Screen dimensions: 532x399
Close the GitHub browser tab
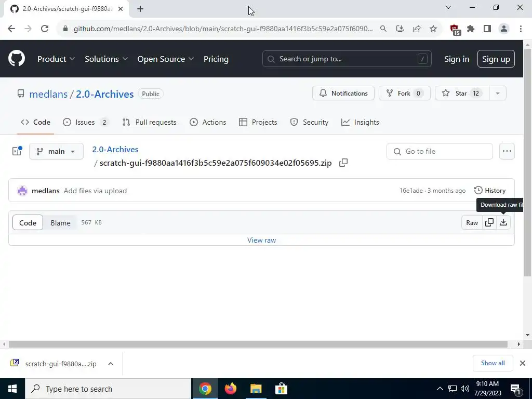pos(121,9)
